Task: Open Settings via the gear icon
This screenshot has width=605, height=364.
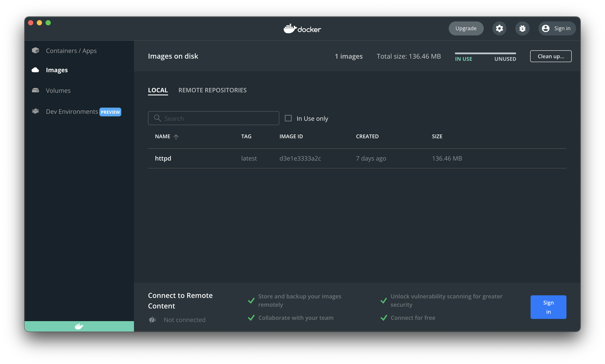Action: [x=499, y=28]
